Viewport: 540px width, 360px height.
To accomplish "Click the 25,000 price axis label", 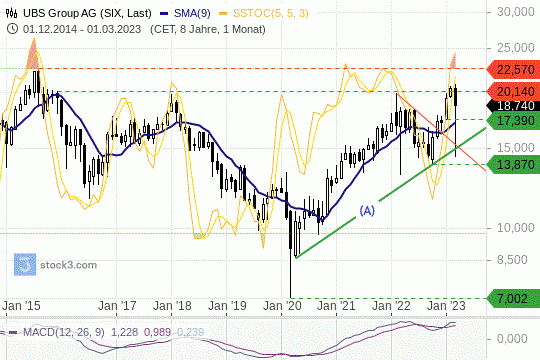I will 516,48.
